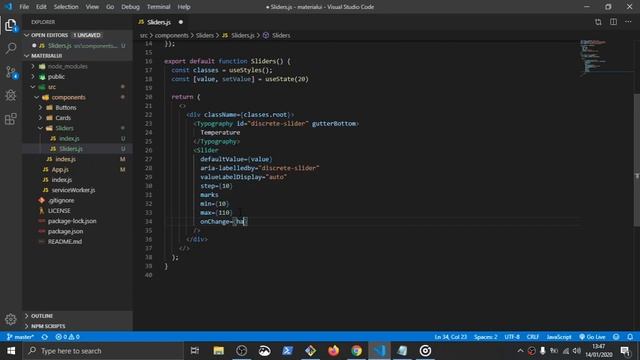Open the Extensions view

pyautogui.click(x=11, y=119)
